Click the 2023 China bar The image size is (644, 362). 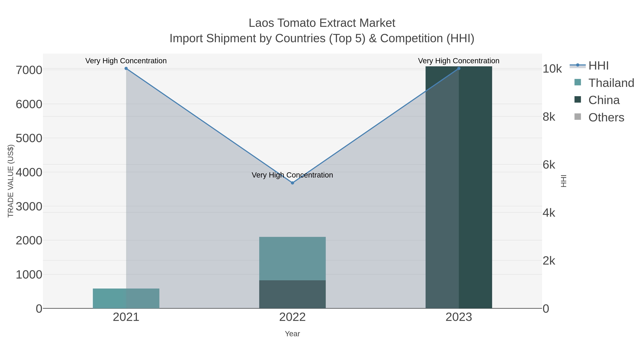coord(459,187)
